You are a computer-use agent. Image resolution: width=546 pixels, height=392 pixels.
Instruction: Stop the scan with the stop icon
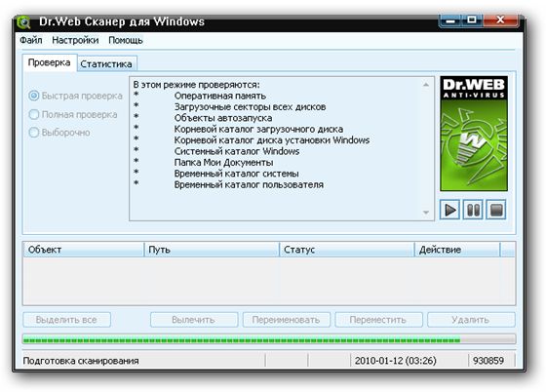pyautogui.click(x=496, y=210)
